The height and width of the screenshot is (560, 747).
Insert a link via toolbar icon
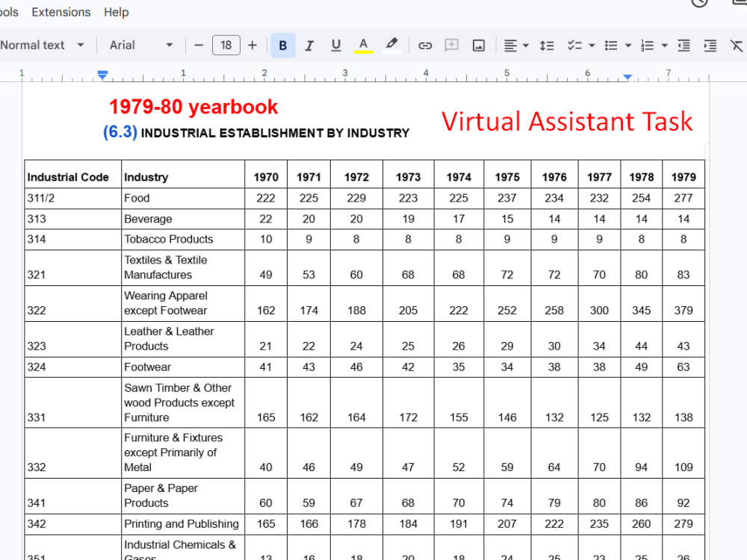point(425,46)
